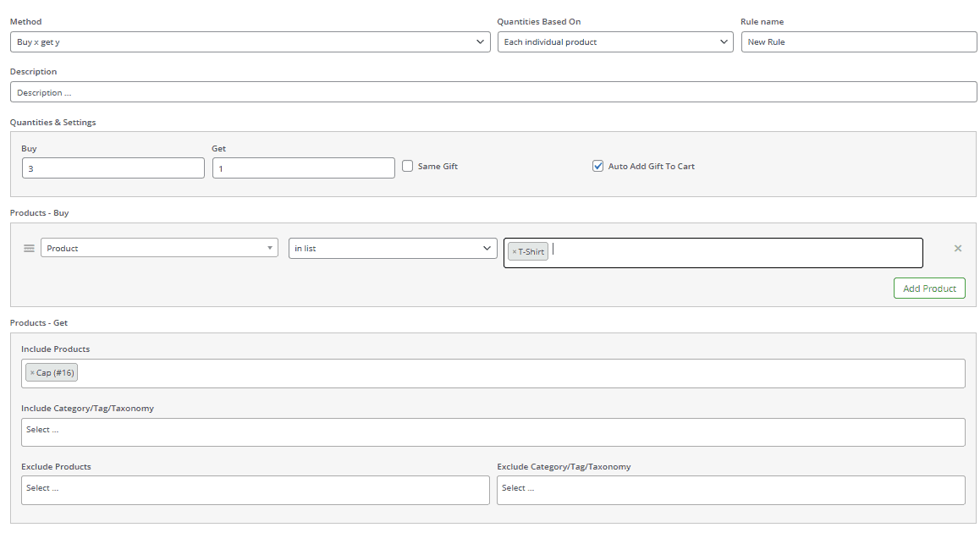Click the drag handle icon in Products - Buy row

(29, 248)
